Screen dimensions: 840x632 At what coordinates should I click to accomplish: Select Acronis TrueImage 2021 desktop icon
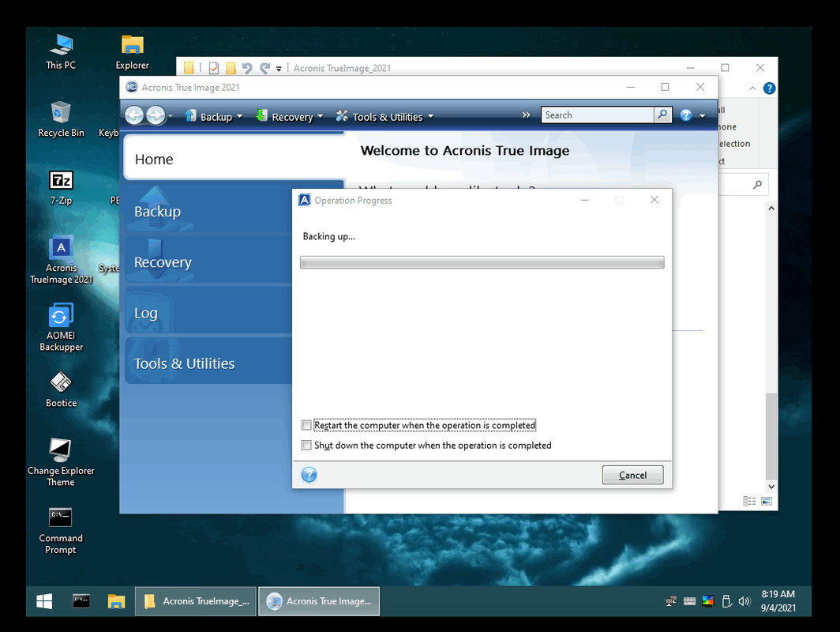click(x=61, y=260)
